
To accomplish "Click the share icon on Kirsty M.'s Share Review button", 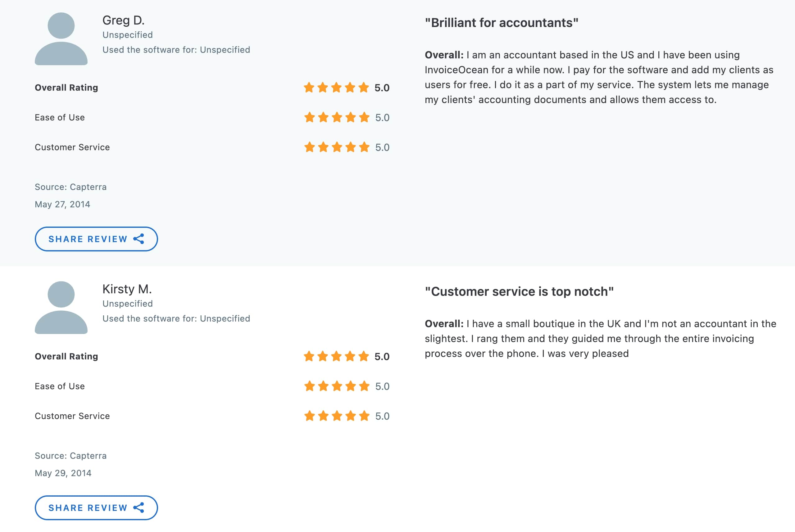I will [x=139, y=508].
